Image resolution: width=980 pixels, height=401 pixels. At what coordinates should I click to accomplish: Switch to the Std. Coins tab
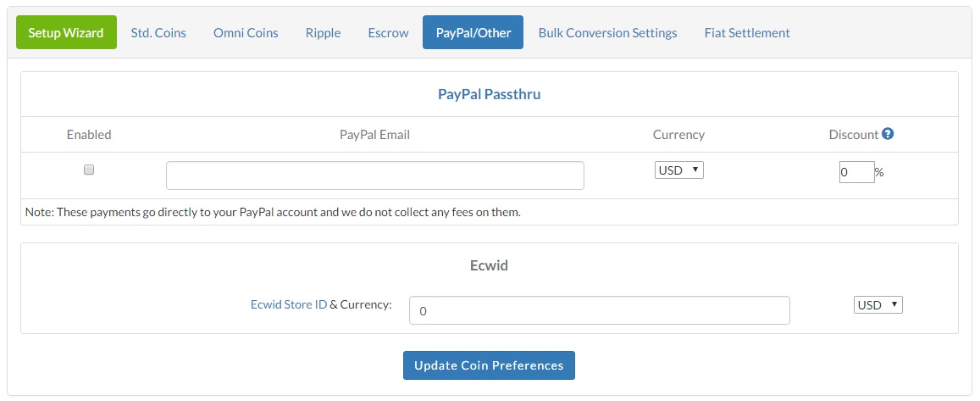coord(158,33)
